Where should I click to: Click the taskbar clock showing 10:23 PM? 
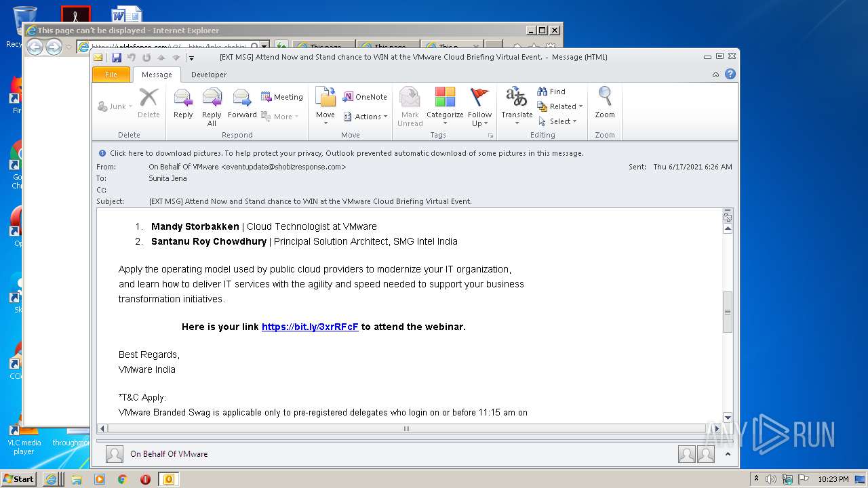[833, 479]
